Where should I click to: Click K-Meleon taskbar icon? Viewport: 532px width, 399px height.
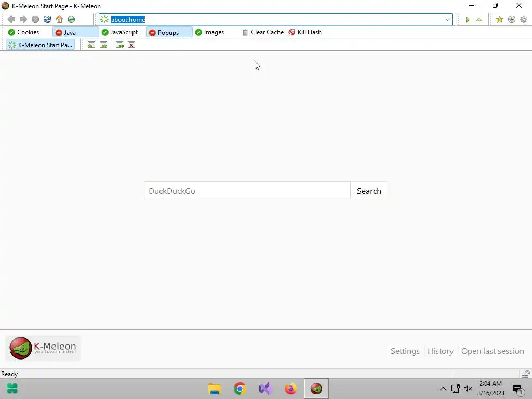(x=316, y=389)
